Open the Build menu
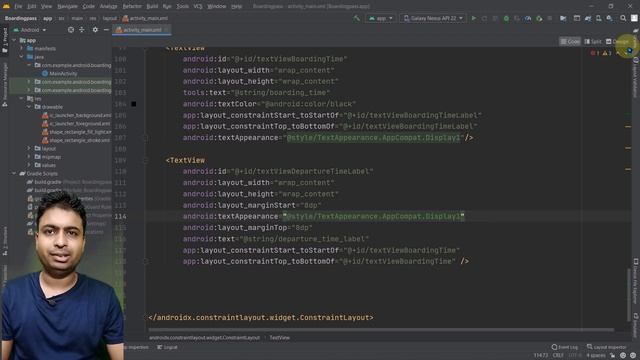The width and height of the screenshot is (640, 360). click(152, 6)
